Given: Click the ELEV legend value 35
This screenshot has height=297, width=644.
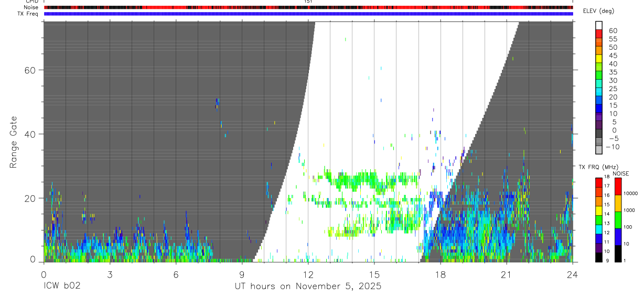Looking at the screenshot, I should coord(612,72).
